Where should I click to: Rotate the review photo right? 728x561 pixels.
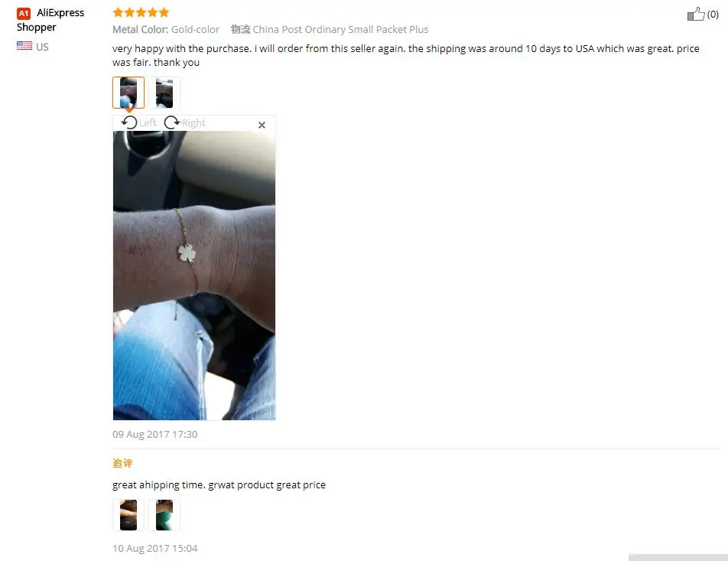[x=172, y=122]
